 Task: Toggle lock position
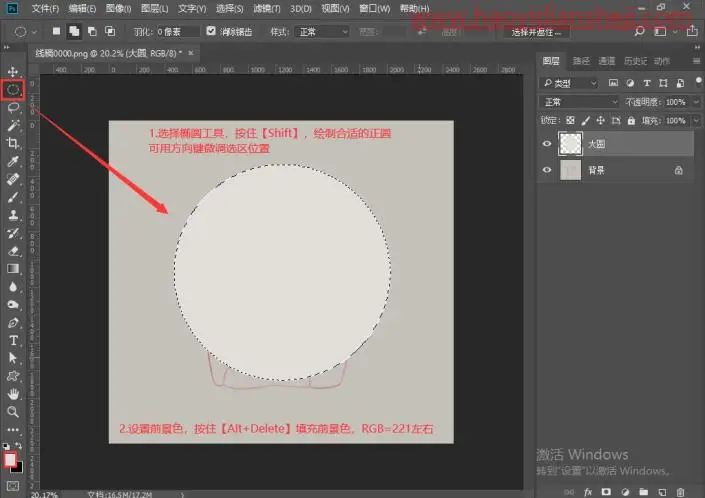click(x=600, y=120)
